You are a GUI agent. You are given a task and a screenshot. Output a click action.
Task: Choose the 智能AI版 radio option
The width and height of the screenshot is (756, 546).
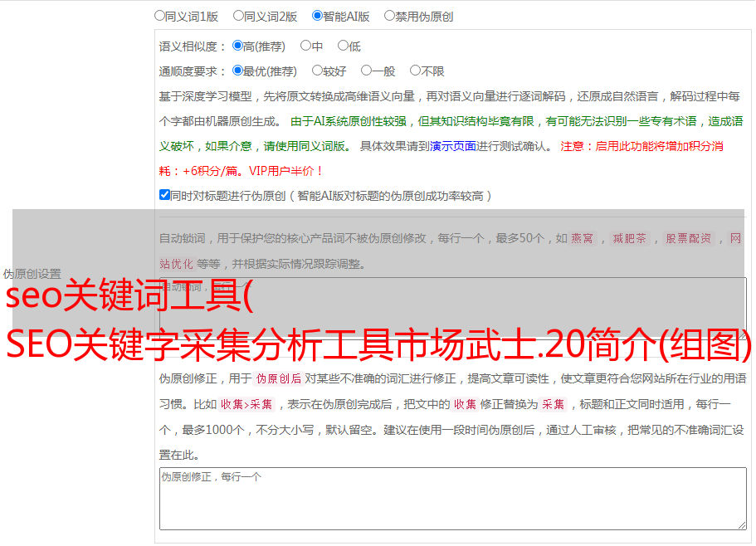coord(317,16)
